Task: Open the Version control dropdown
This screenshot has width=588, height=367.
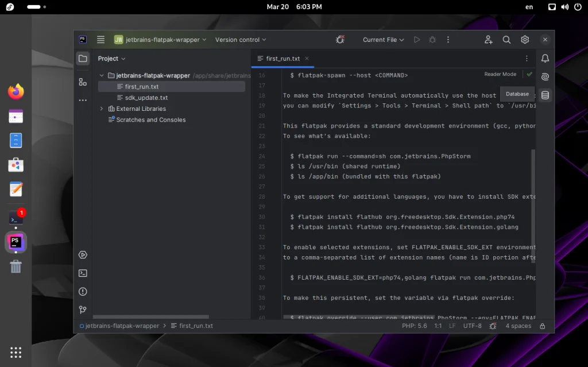Action: click(x=240, y=40)
